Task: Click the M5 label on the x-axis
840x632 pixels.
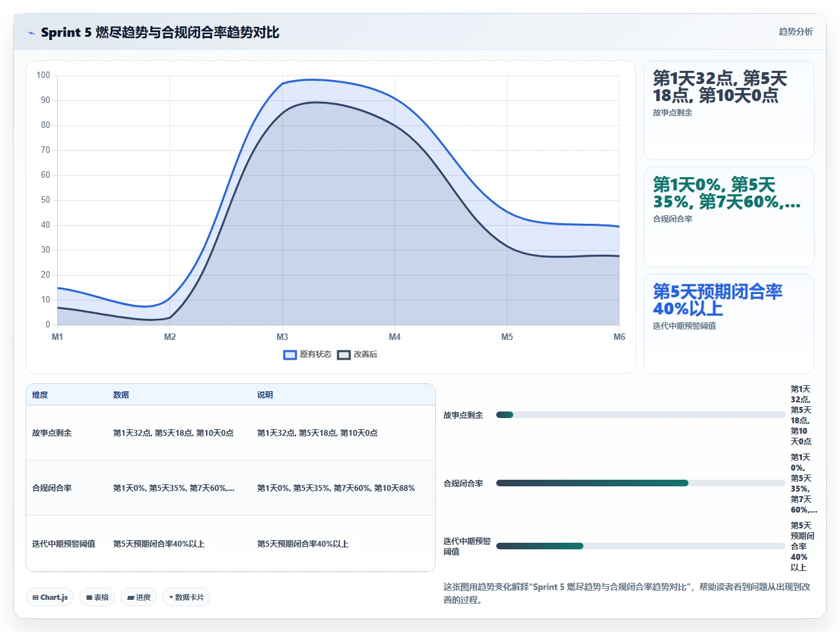Action: [507, 337]
